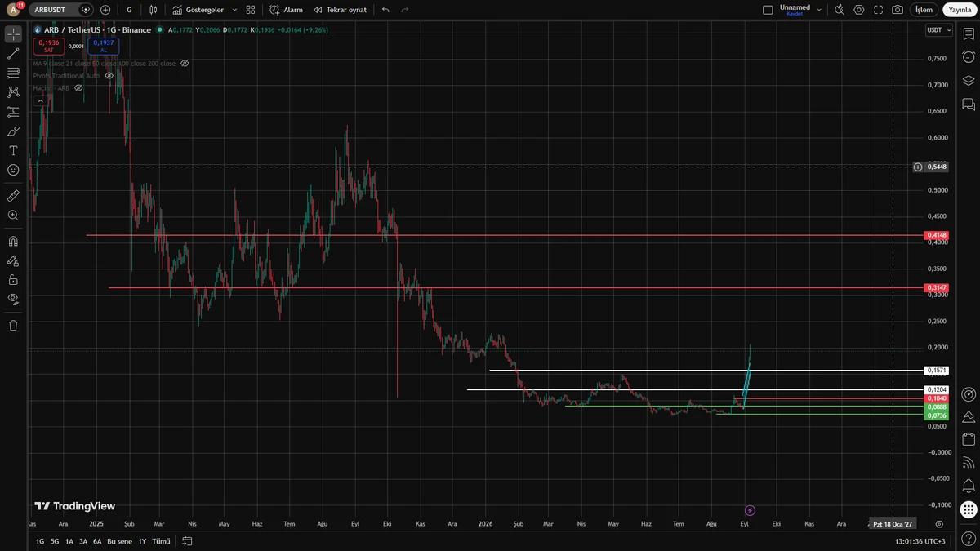Select the trend line drawing tool

pyautogui.click(x=13, y=54)
